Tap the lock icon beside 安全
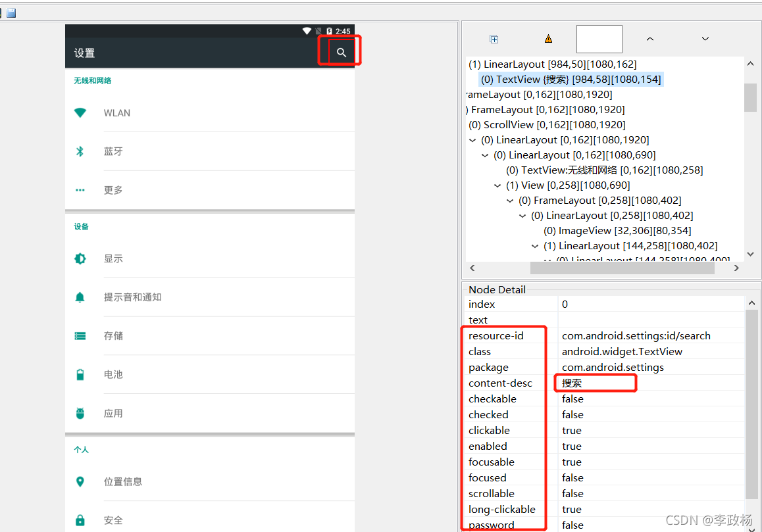 point(80,520)
